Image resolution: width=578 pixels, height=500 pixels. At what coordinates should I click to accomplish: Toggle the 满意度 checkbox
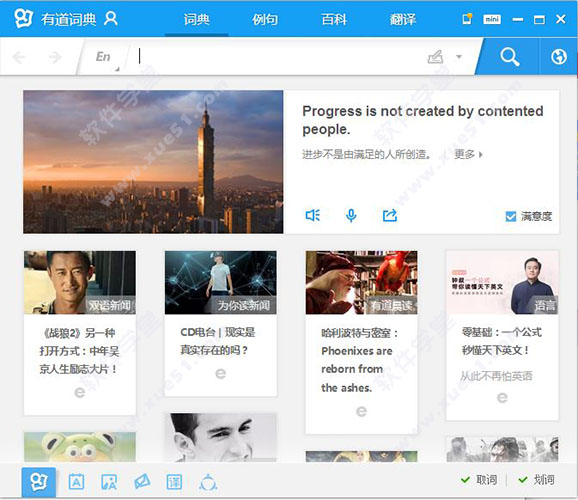coord(511,216)
